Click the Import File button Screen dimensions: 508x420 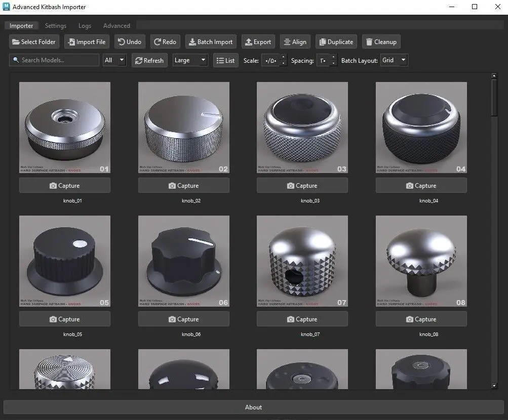(x=87, y=41)
